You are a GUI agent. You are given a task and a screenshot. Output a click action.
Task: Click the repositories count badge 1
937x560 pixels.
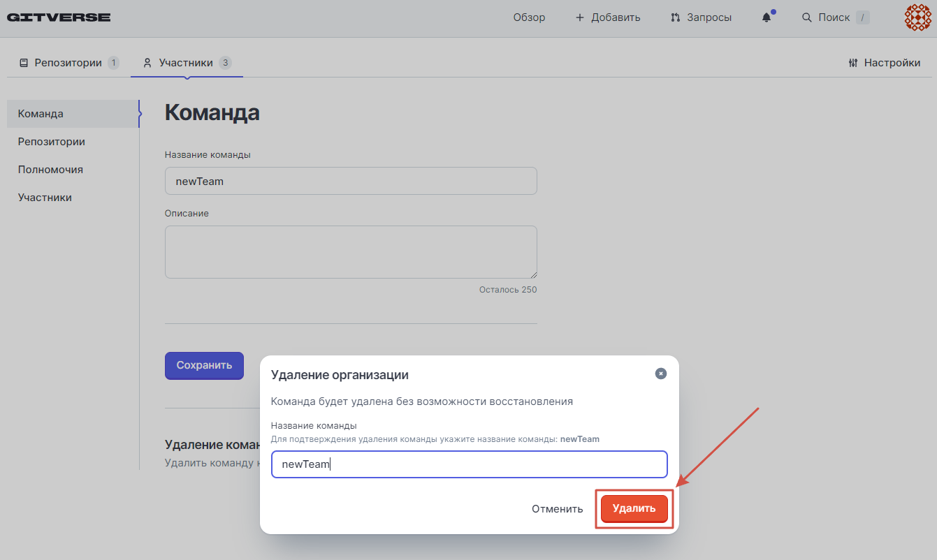tap(113, 63)
